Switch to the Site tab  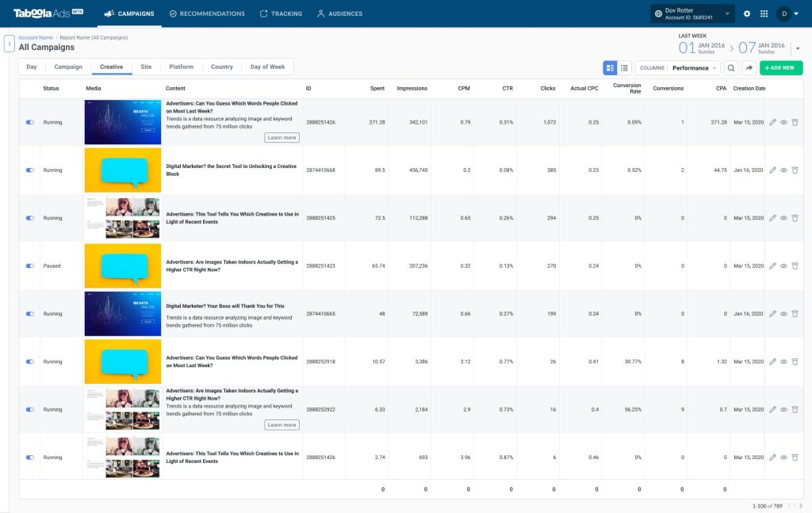tap(146, 67)
